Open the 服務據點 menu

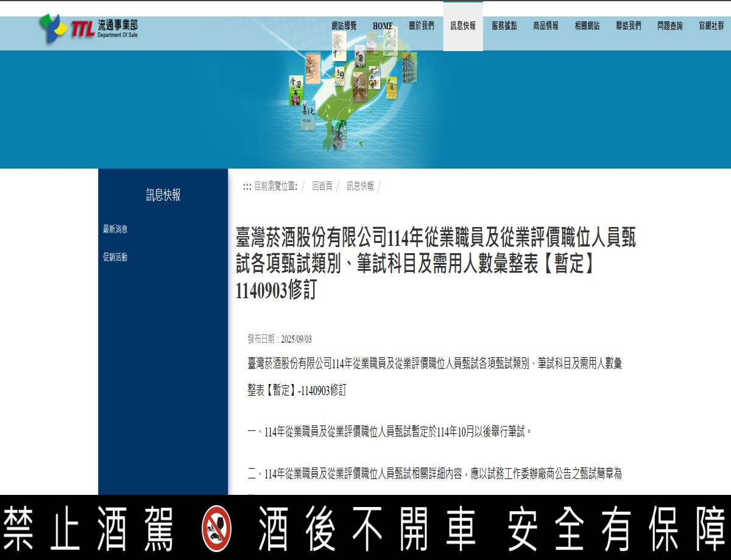[504, 26]
